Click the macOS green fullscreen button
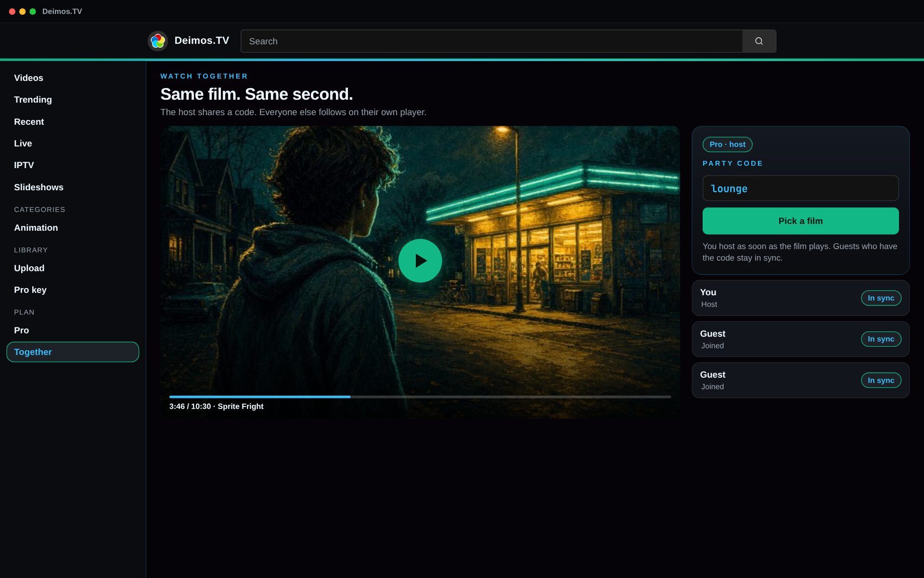 (33, 12)
